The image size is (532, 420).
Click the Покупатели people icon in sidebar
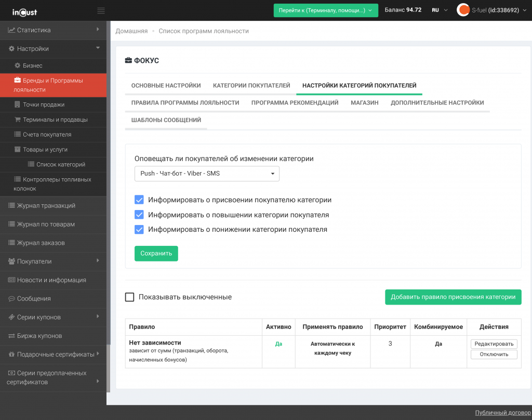[x=11, y=261]
